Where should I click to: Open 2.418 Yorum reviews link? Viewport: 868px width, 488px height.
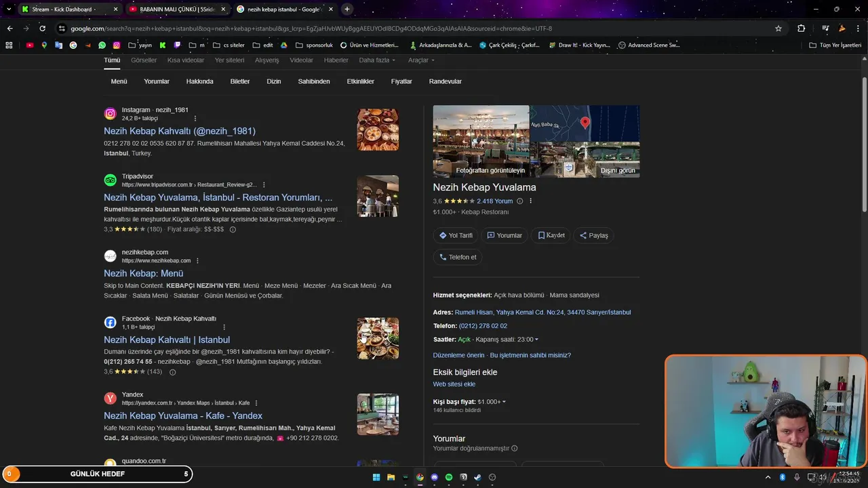[495, 201]
